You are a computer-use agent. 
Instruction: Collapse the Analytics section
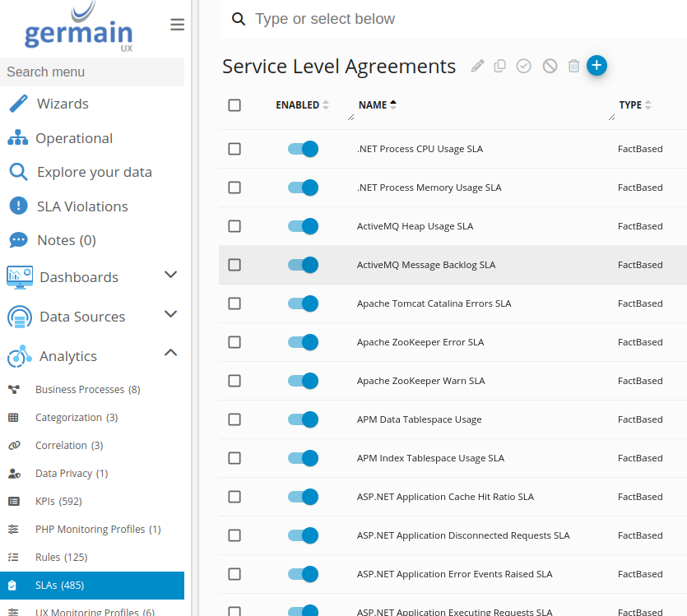click(x=170, y=354)
